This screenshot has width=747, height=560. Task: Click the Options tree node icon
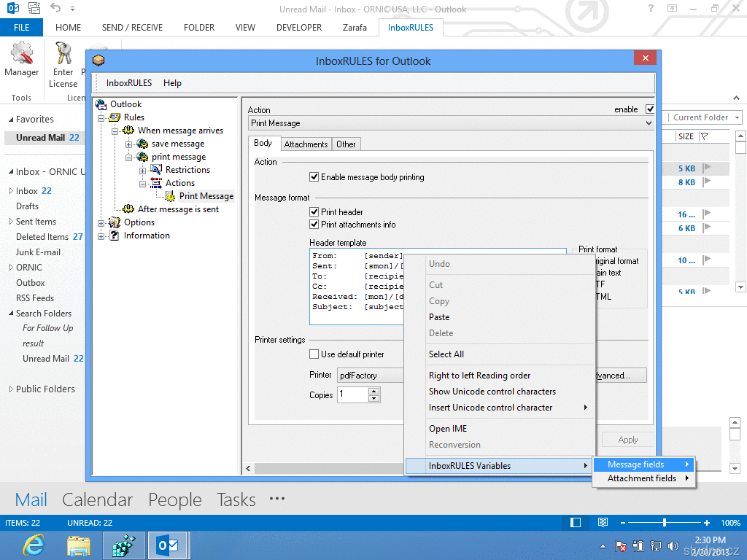point(115,222)
